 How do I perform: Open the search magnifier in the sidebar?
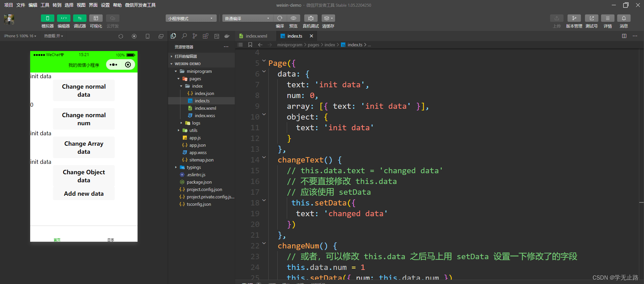[184, 36]
